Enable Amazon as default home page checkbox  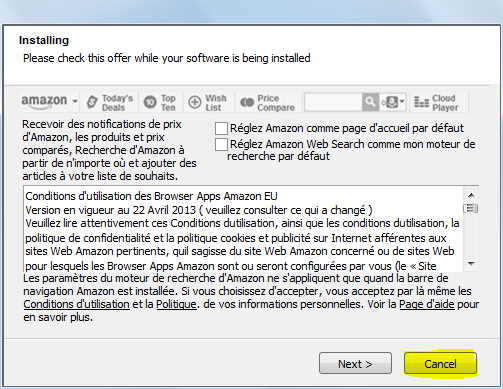coord(221,128)
